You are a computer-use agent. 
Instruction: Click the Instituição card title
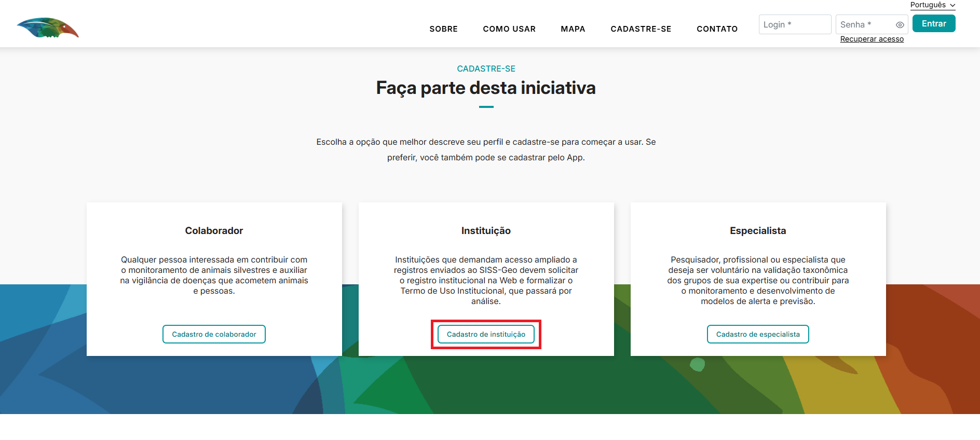(486, 231)
